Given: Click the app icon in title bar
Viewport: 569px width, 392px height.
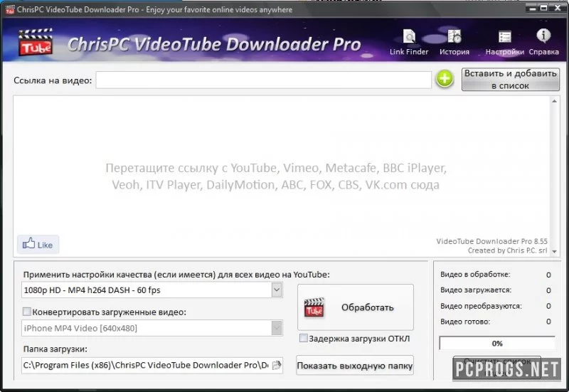Looking at the screenshot, I should coord(10,9).
